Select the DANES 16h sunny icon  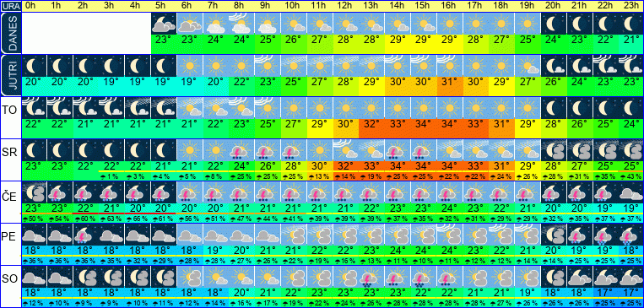(450, 24)
